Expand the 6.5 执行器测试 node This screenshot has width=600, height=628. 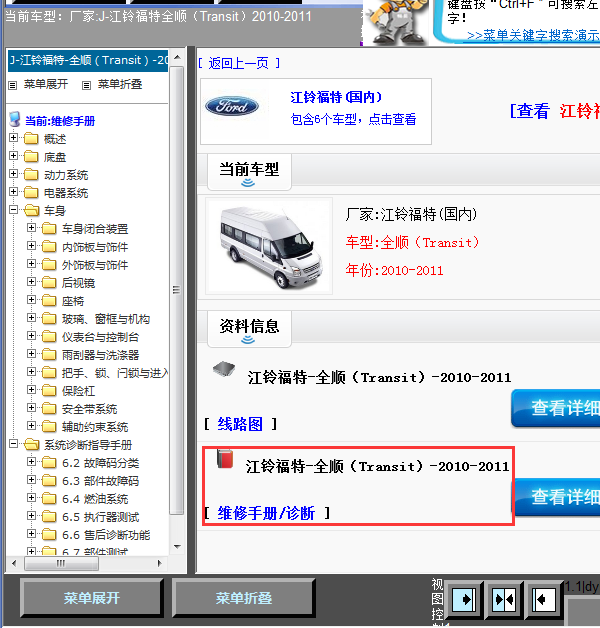click(x=31, y=516)
